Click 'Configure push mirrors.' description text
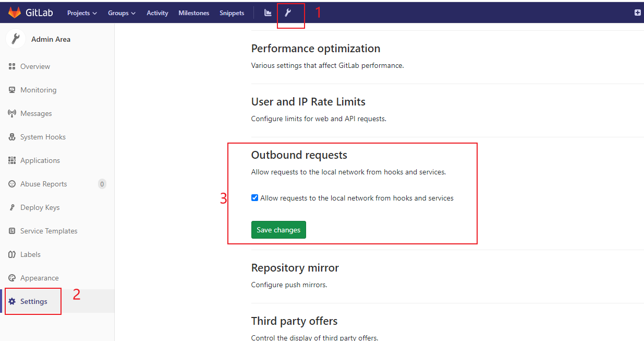Image resolution: width=644 pixels, height=341 pixels. (289, 285)
